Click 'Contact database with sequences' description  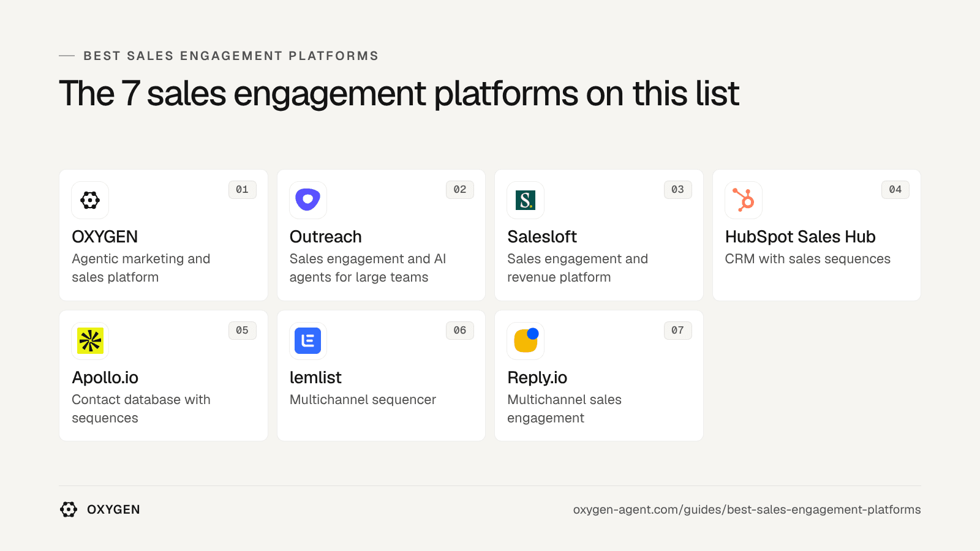(141, 409)
